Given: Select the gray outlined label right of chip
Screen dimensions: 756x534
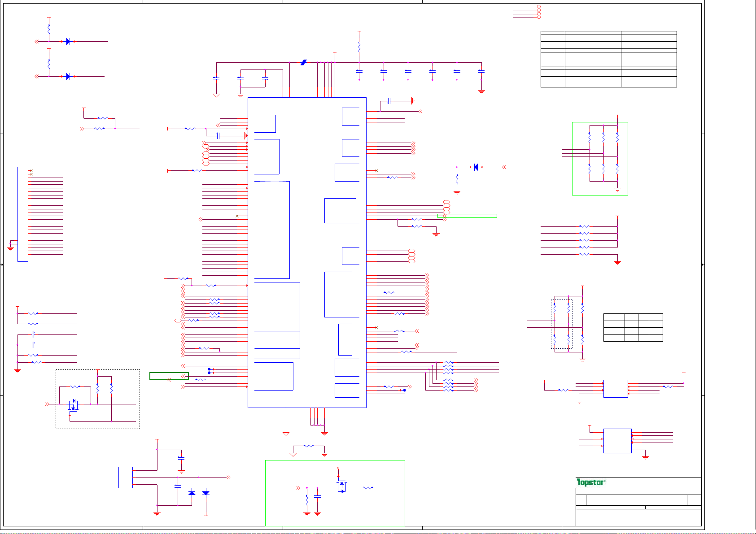Looking at the screenshot, I should click(467, 216).
